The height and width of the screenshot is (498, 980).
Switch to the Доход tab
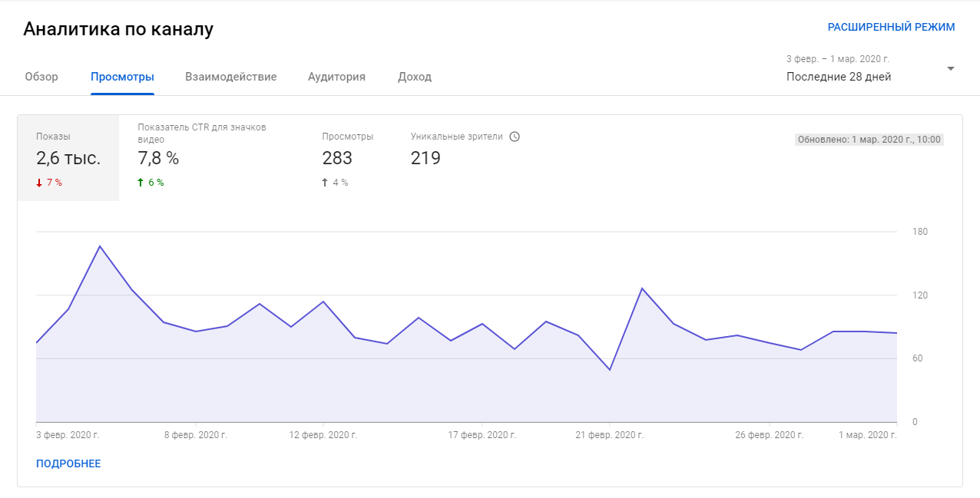click(x=415, y=77)
